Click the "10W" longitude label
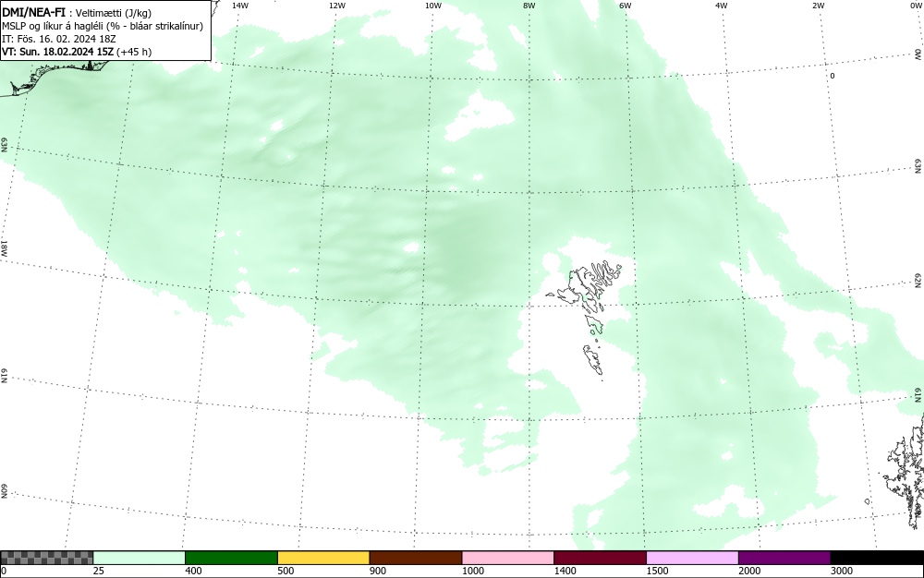The height and width of the screenshot is (578, 924). [433, 6]
